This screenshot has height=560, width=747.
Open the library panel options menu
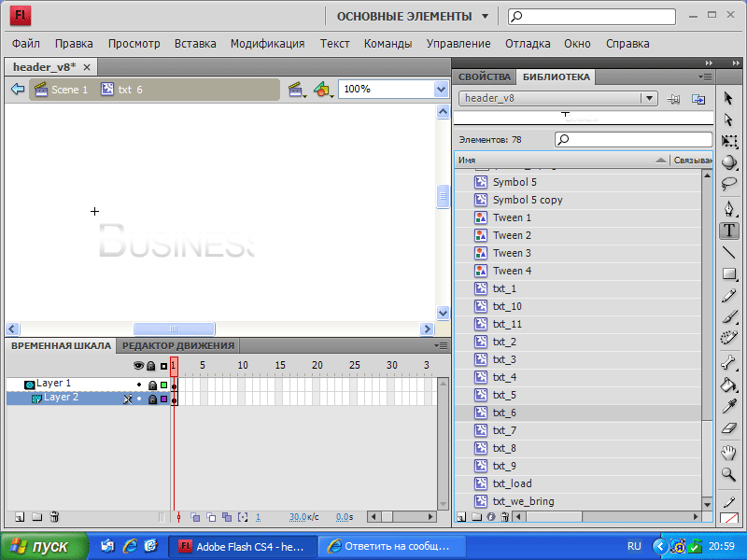(705, 77)
